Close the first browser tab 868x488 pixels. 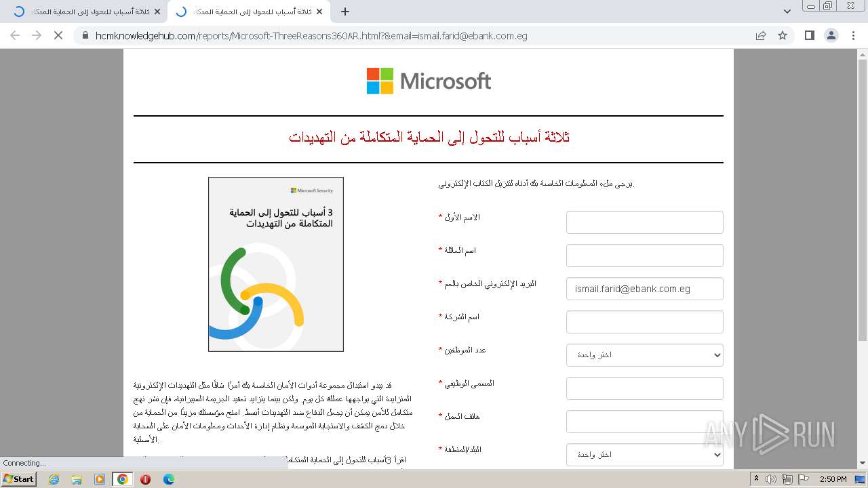(157, 12)
